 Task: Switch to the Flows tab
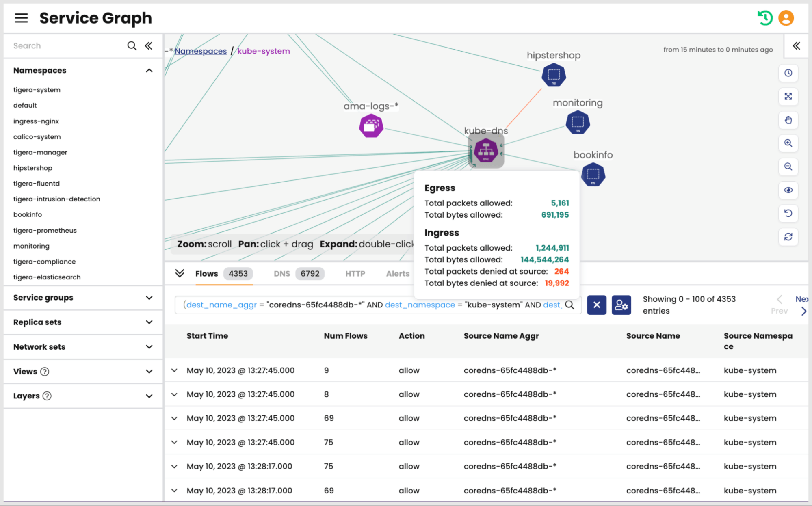224,274
